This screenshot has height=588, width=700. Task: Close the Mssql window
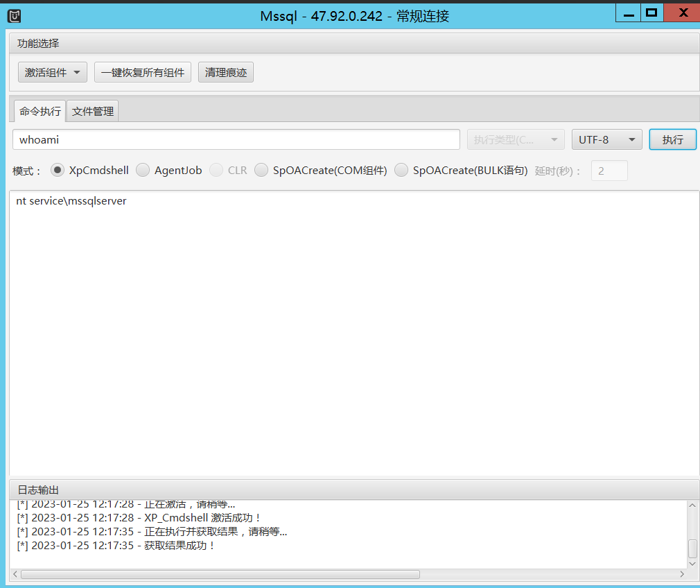683,13
